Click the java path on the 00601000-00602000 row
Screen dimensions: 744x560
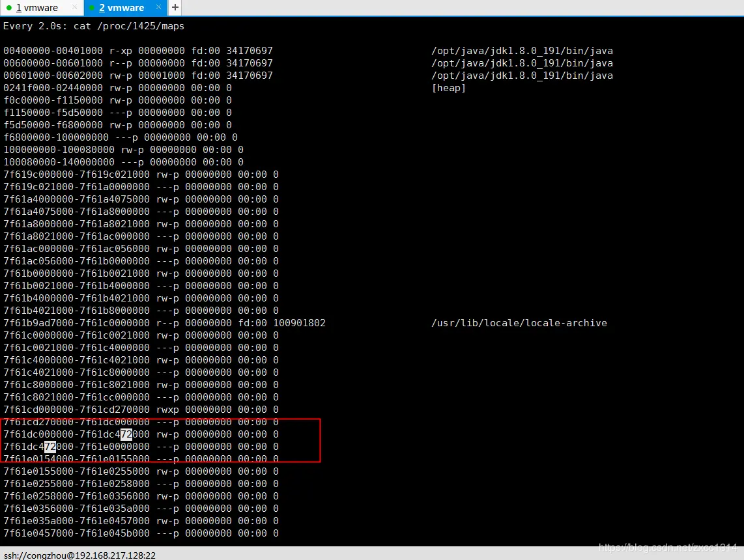[522, 76]
